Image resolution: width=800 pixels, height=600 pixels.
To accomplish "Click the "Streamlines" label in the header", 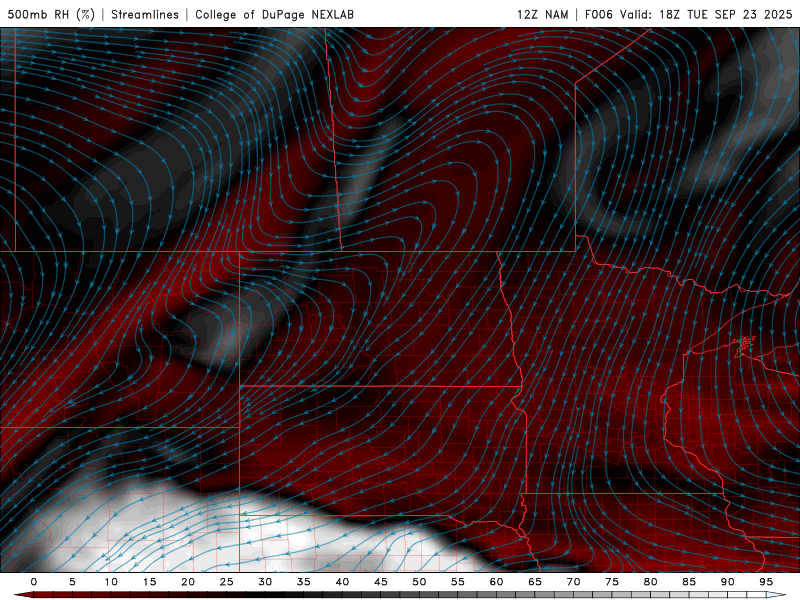I will [x=145, y=14].
